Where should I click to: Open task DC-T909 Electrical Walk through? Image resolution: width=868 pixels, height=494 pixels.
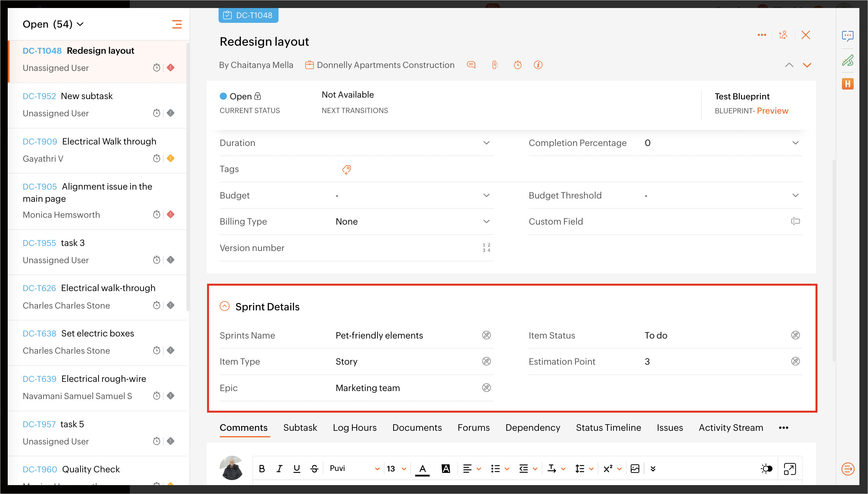[x=109, y=142]
